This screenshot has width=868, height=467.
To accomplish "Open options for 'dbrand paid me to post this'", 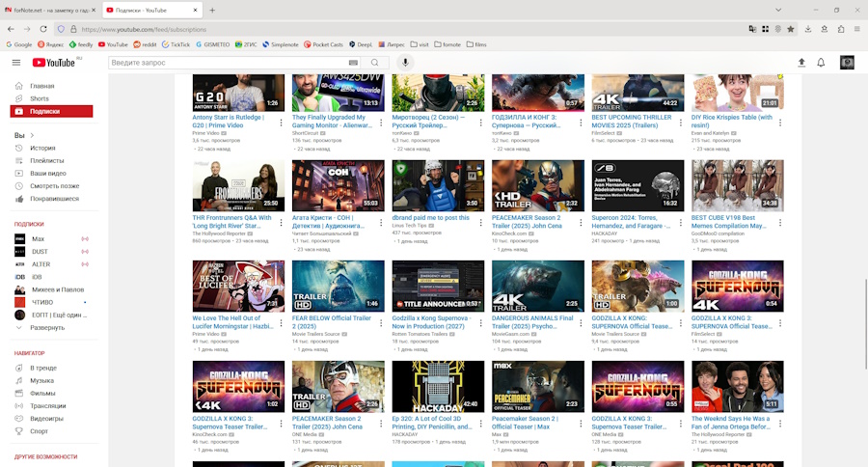I will pos(480,223).
